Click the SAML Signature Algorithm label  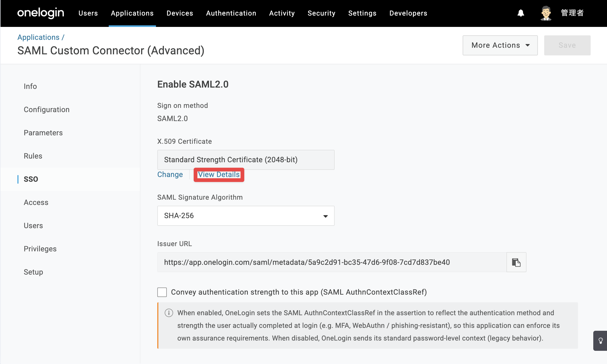point(200,197)
